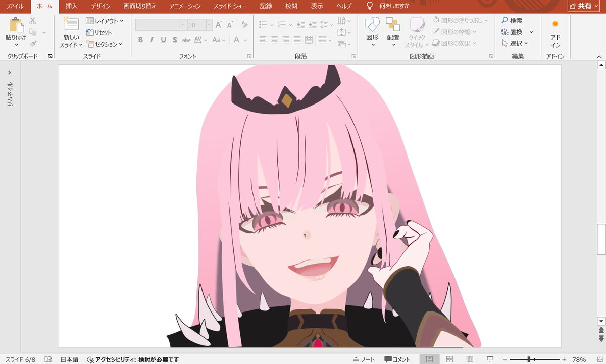The image size is (606, 364).
Task: Toggle Align Right paragraph alignment
Action: click(x=286, y=40)
